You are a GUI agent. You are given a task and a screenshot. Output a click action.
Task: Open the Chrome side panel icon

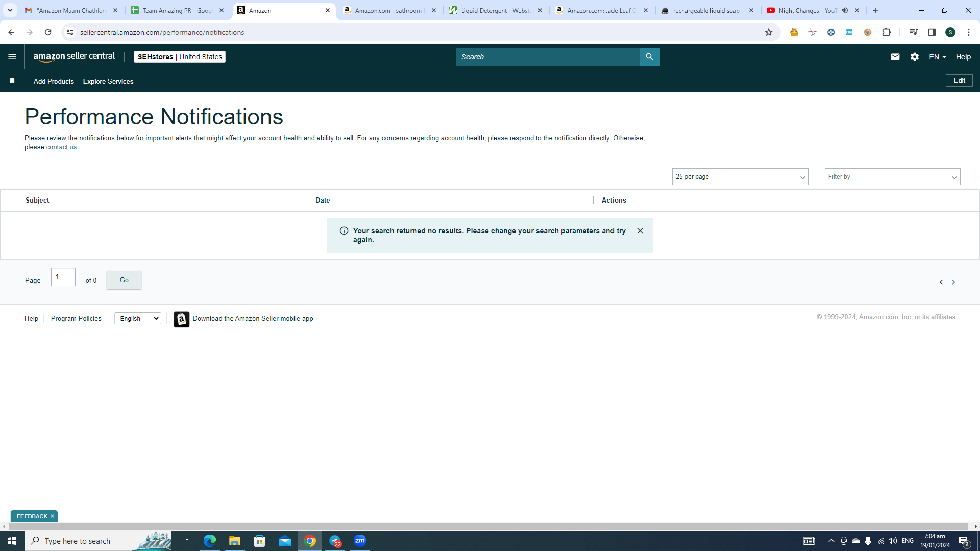click(932, 32)
